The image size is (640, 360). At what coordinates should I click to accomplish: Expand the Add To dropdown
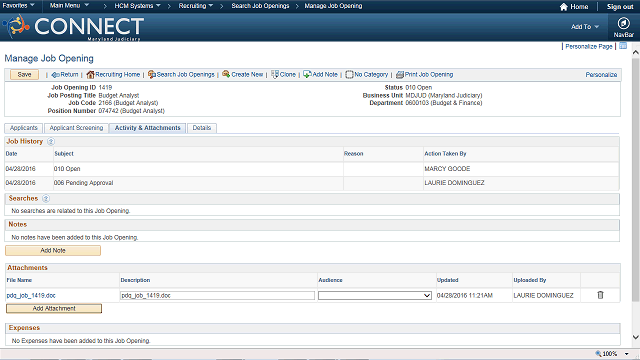584,27
